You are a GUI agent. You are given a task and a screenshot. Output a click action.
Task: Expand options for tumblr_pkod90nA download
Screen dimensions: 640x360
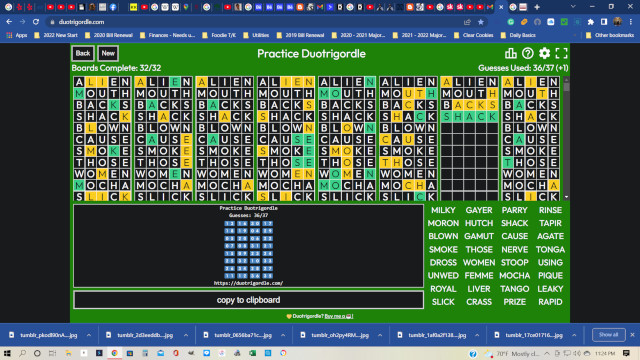89,335
